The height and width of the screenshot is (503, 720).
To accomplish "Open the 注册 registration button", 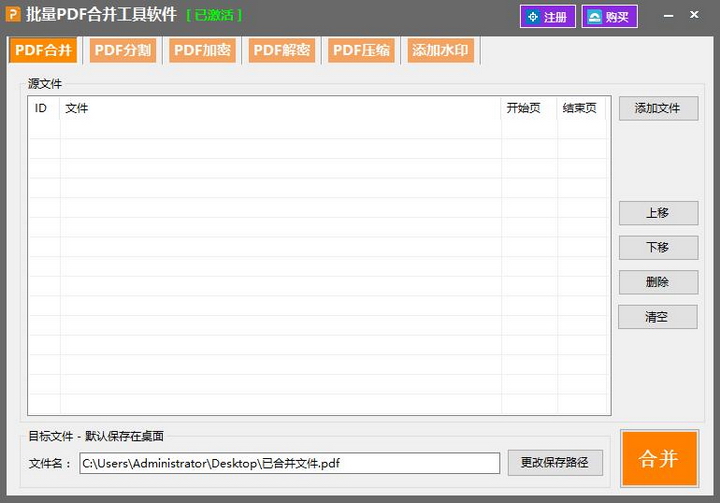I will 547,17.
